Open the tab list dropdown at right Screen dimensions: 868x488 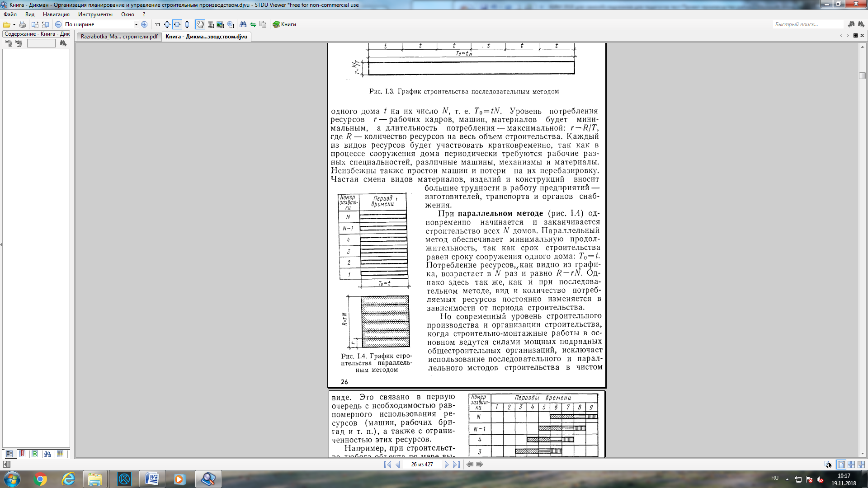point(855,36)
